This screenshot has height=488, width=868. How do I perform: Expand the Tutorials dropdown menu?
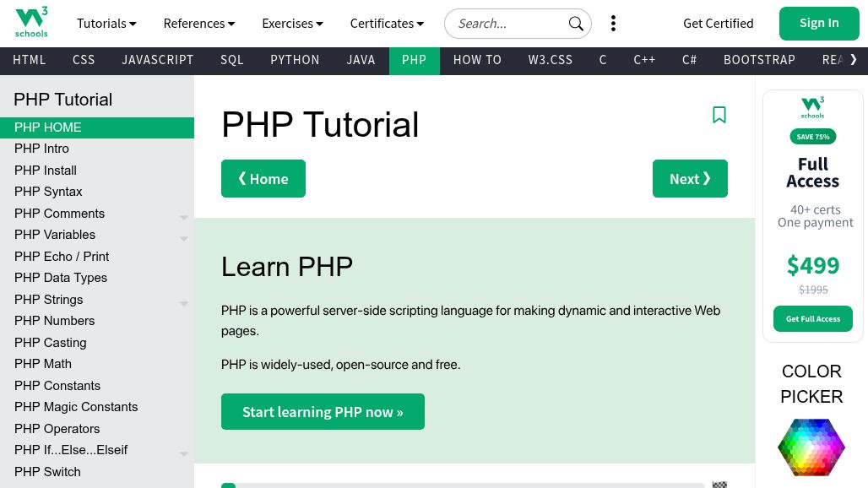[106, 24]
